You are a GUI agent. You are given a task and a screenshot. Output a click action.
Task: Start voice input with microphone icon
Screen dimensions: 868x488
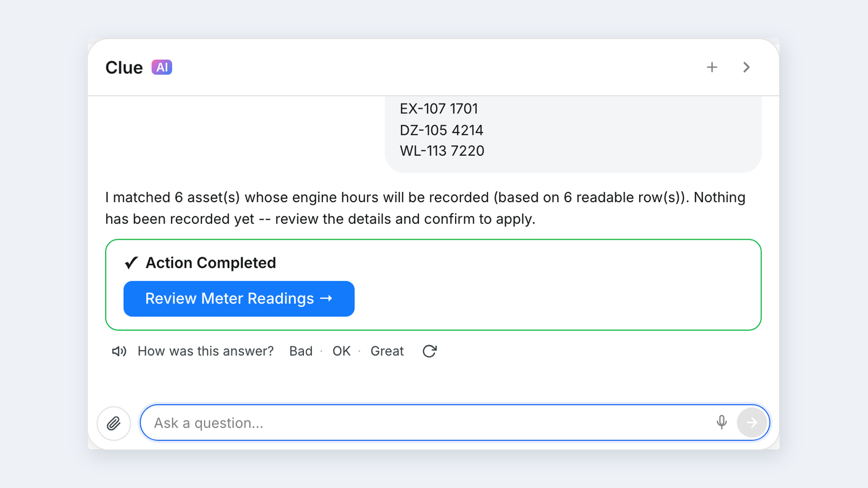pyautogui.click(x=722, y=422)
